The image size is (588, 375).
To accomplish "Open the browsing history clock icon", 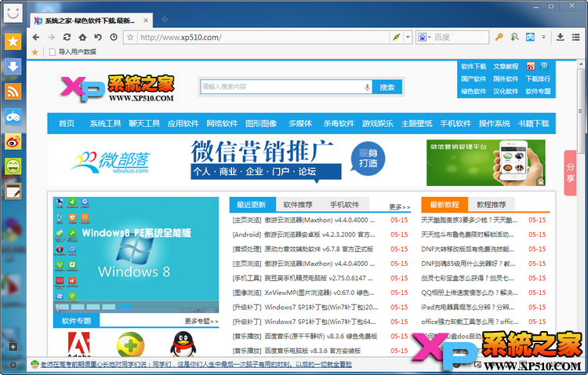I will coord(114,37).
